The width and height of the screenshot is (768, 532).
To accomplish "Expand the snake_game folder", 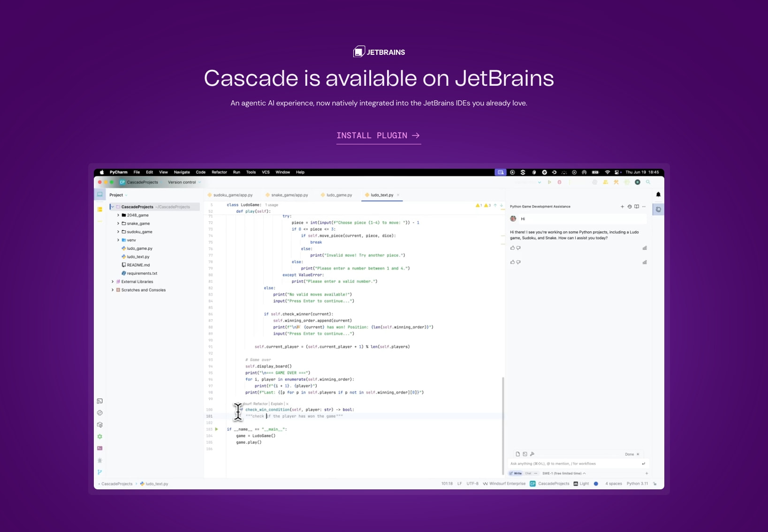I will pos(118,224).
